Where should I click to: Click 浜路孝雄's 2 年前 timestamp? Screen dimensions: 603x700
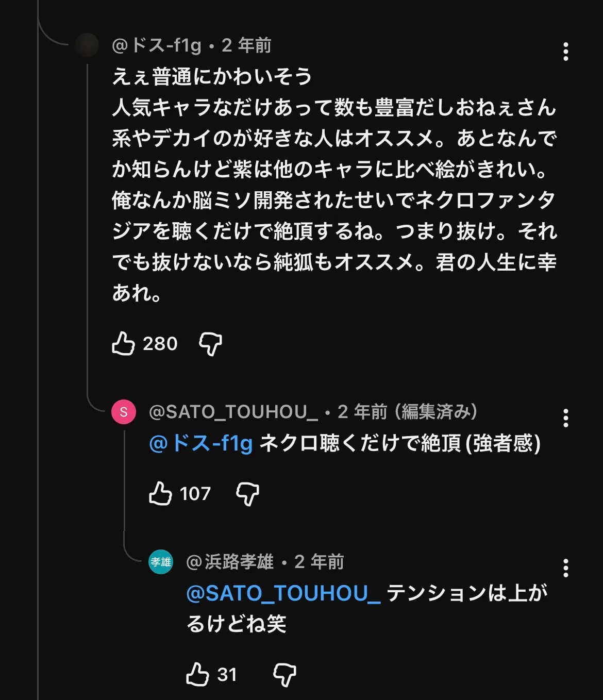319,562
